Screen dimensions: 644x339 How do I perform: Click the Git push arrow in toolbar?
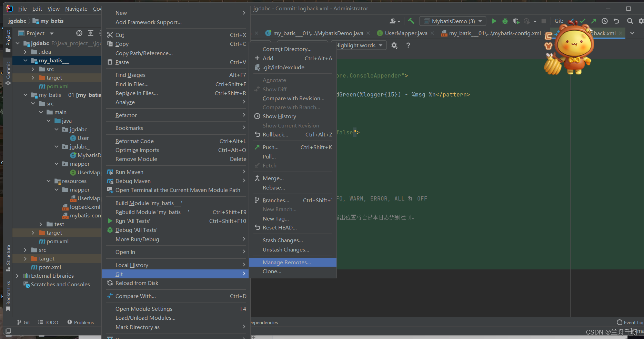pyautogui.click(x=594, y=21)
